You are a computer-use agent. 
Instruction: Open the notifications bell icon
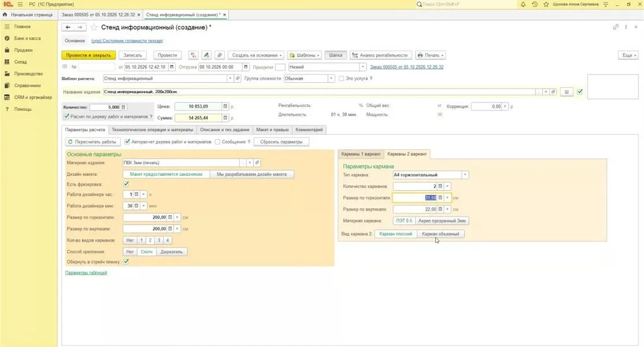tap(523, 4)
